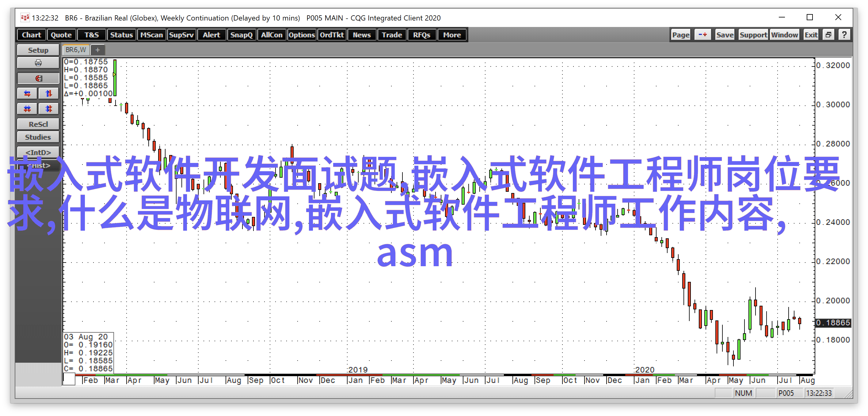Screen dimensions: 868x416
Task: Expand the More menu
Action: (x=451, y=35)
